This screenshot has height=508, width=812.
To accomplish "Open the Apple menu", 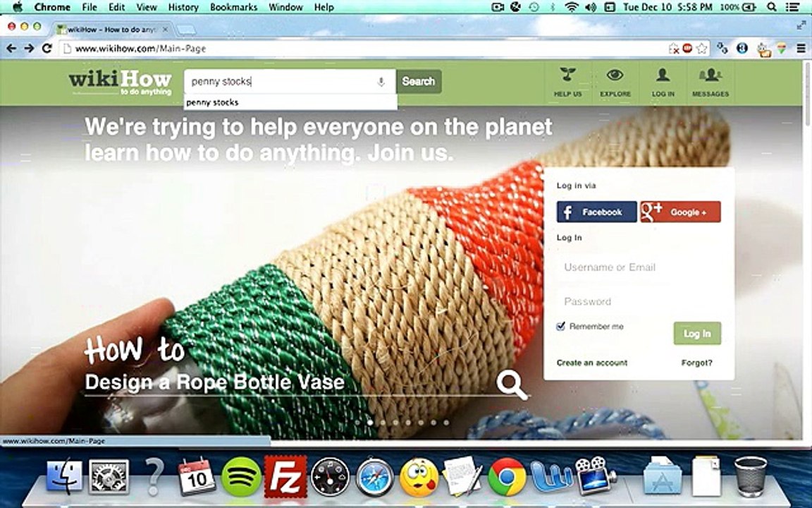I will 17,7.
